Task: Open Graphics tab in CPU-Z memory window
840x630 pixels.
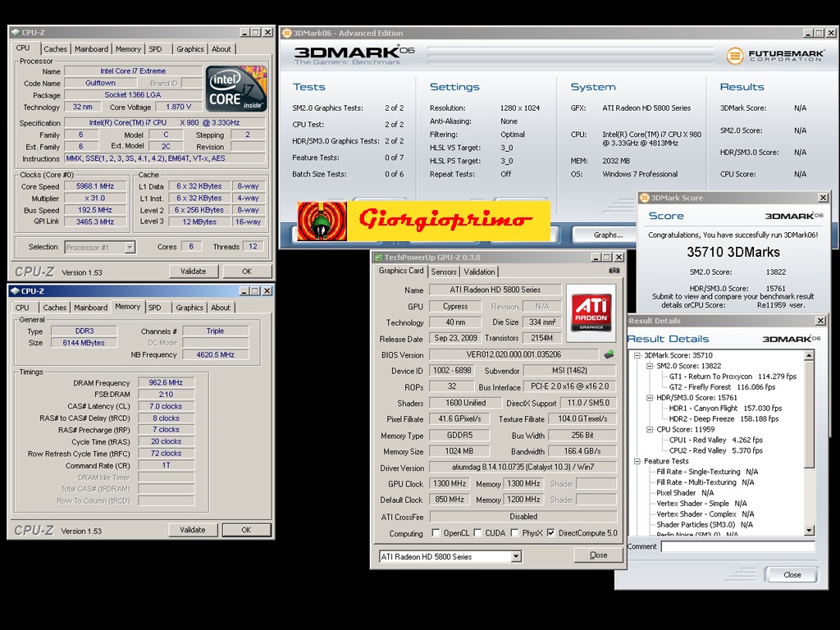Action: [x=189, y=308]
